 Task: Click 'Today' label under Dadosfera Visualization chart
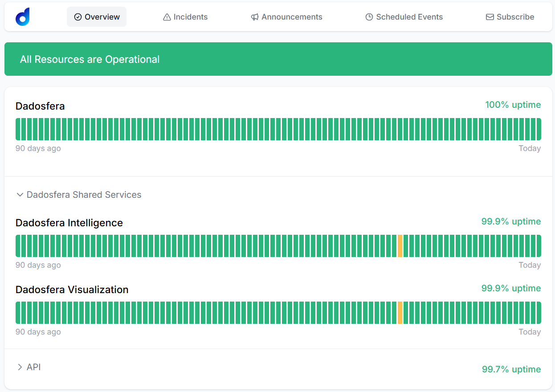point(530,332)
